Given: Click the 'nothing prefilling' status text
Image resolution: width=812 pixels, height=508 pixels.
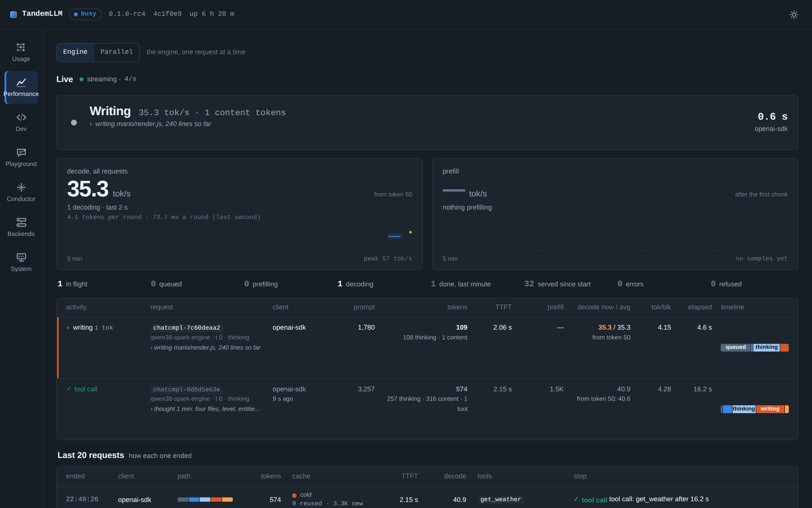Looking at the screenshot, I should click(467, 207).
